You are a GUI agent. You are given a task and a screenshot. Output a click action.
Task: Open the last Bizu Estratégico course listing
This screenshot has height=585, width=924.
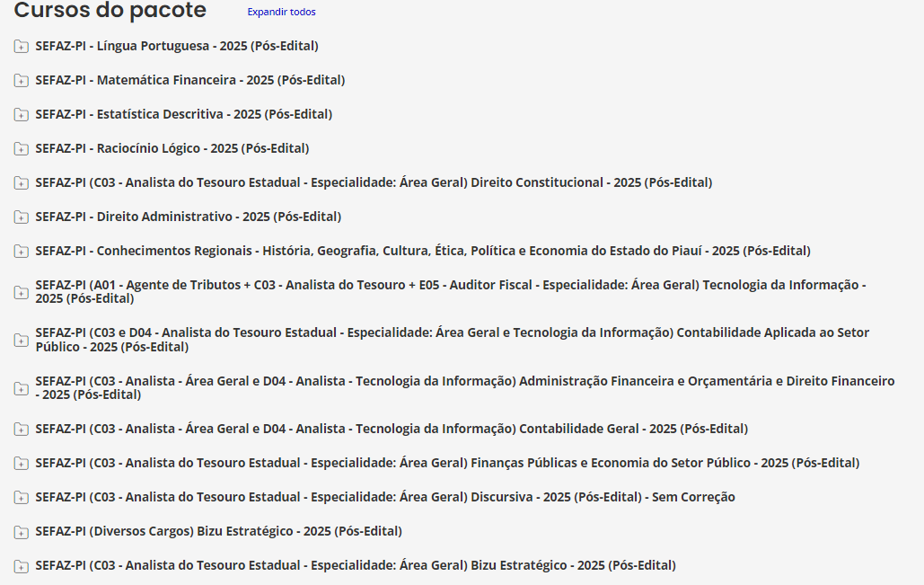click(21, 565)
